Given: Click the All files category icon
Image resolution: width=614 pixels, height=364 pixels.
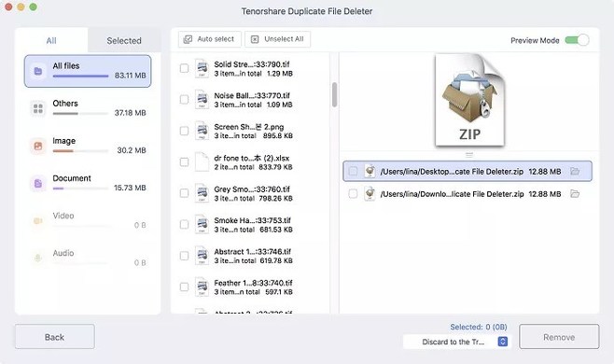Looking at the screenshot, I should 38,71.
